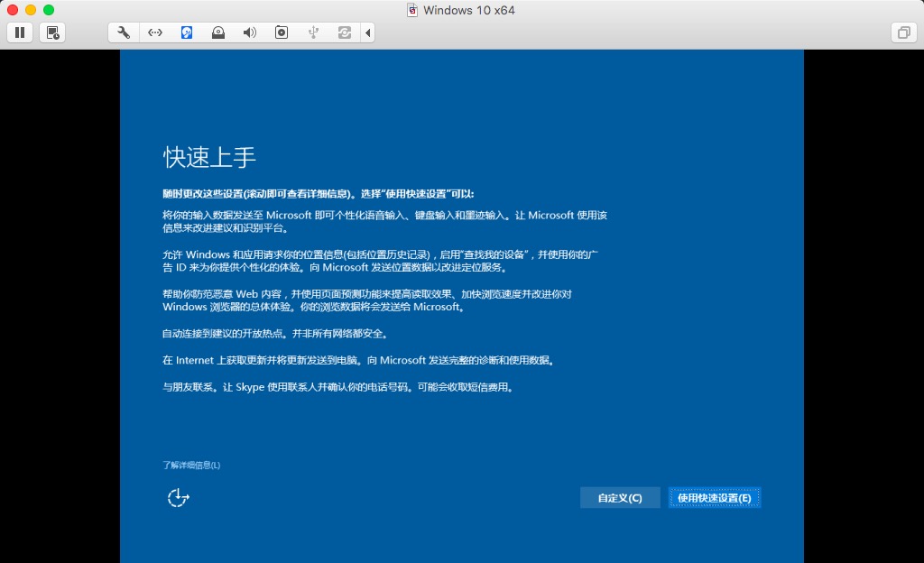Viewport: 924px width, 563px height.
Task: Click the sharing sync icon
Action: [x=345, y=32]
